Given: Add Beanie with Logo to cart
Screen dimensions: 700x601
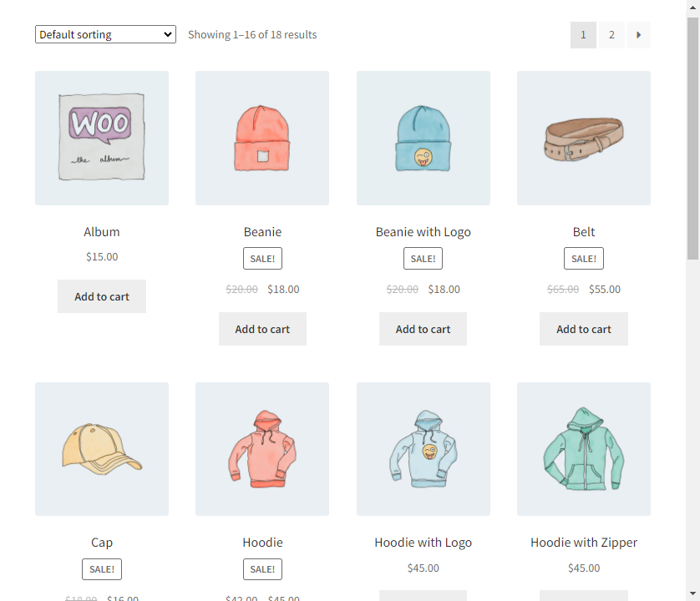Looking at the screenshot, I should click(x=423, y=329).
